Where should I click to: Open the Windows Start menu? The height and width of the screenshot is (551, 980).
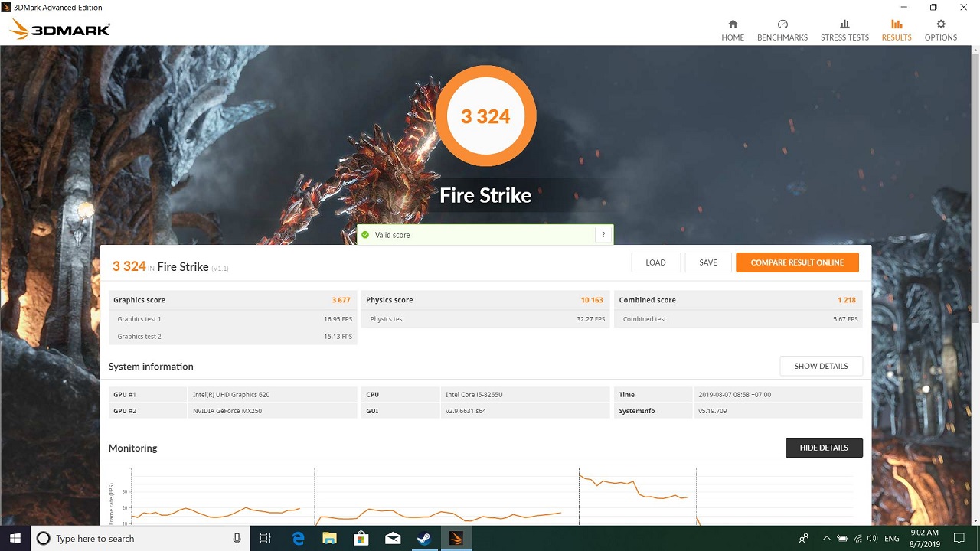tap(15, 539)
